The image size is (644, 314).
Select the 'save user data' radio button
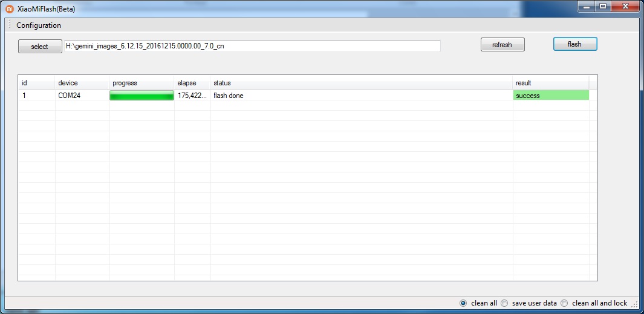click(504, 303)
